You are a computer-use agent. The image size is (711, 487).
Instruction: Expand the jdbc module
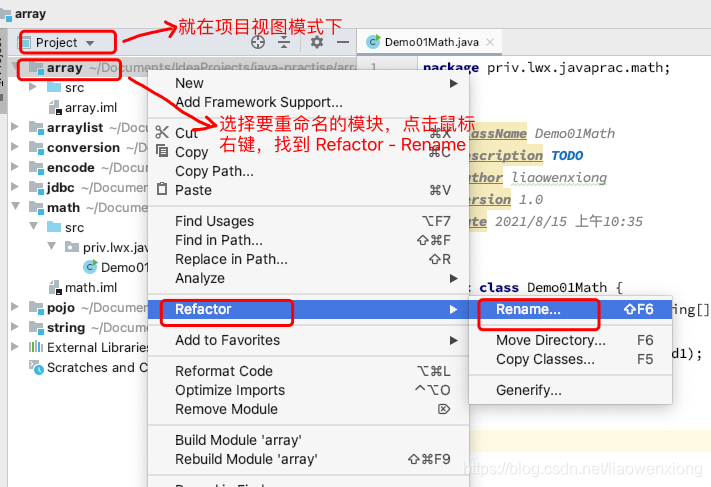(15, 186)
